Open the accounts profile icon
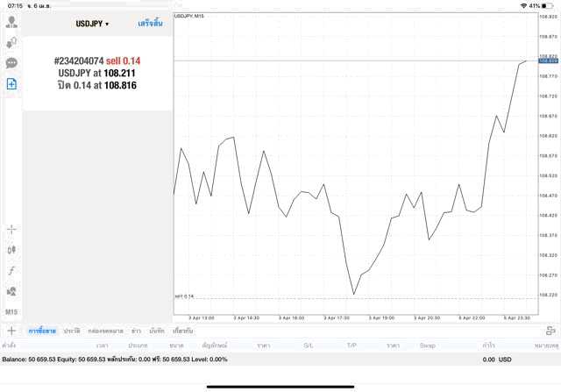Screen dimensions: 561x392 coord(11,22)
